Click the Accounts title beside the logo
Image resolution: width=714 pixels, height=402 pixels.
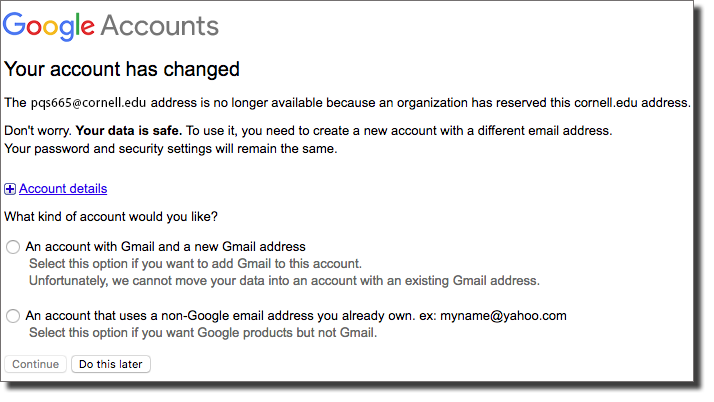(x=160, y=25)
